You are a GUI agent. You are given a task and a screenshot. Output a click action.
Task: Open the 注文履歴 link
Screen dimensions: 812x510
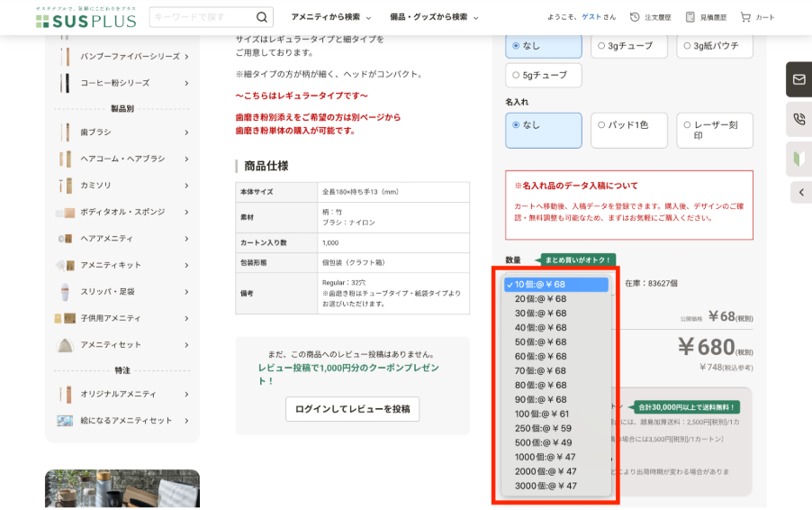coord(658,18)
